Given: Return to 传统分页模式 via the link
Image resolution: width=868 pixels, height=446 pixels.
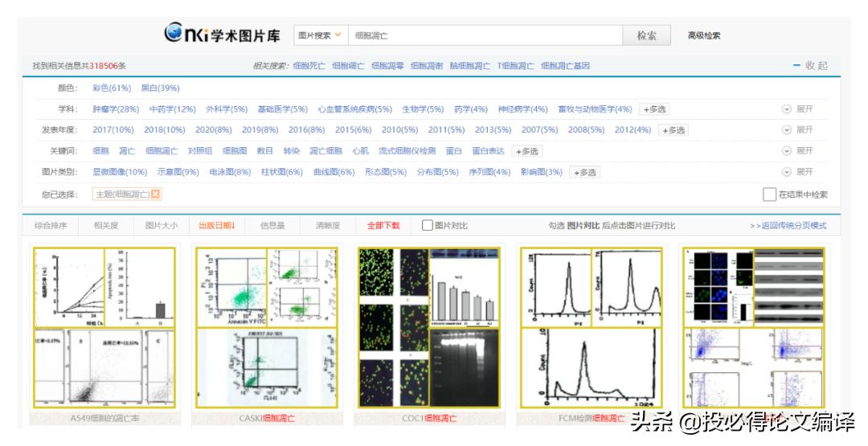Looking at the screenshot, I should (x=788, y=225).
